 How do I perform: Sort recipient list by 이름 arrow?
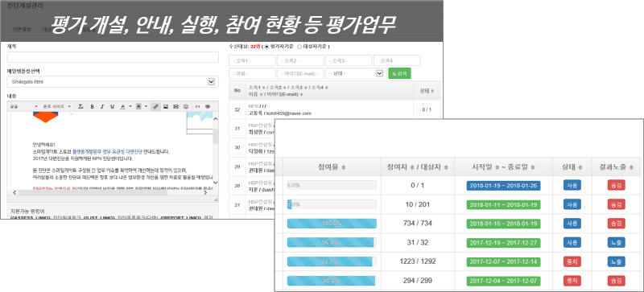tap(260, 94)
